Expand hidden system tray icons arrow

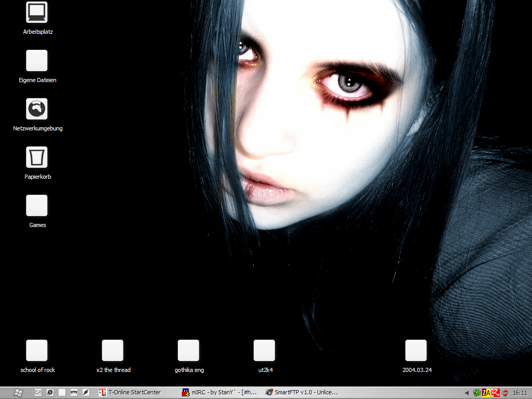click(467, 393)
